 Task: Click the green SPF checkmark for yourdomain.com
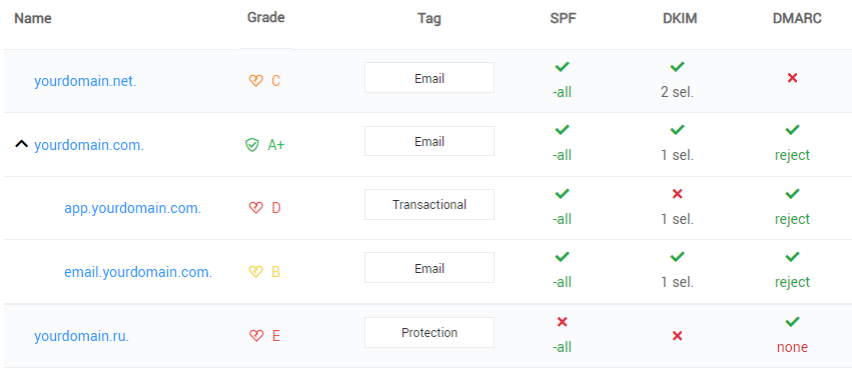[562, 130]
